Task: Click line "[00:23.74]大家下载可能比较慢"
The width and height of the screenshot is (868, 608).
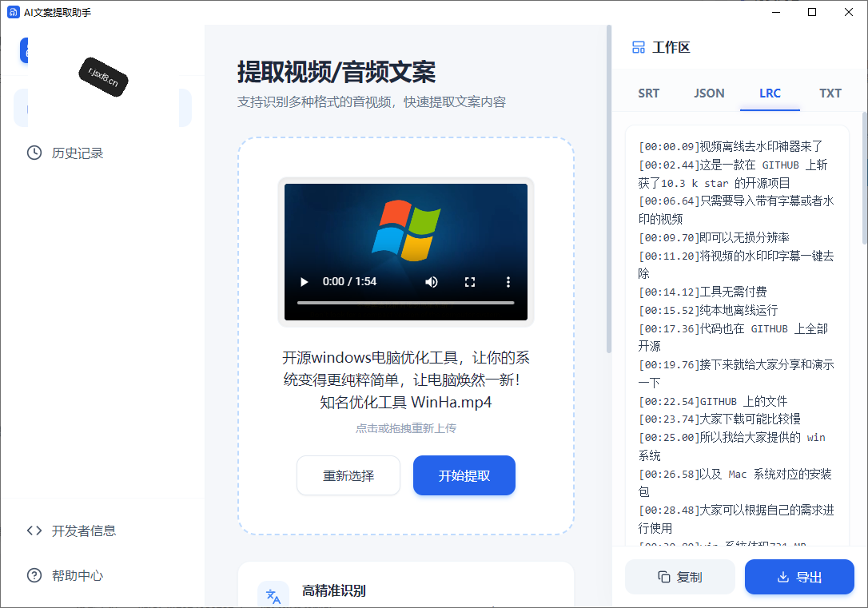Action: tap(719, 419)
